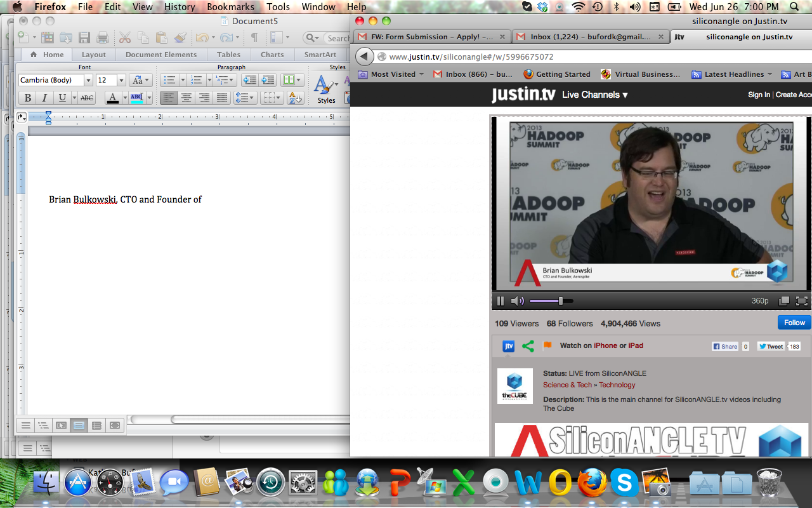The image size is (812, 508).
Task: Go back using Firefox back arrow
Action: [364, 57]
